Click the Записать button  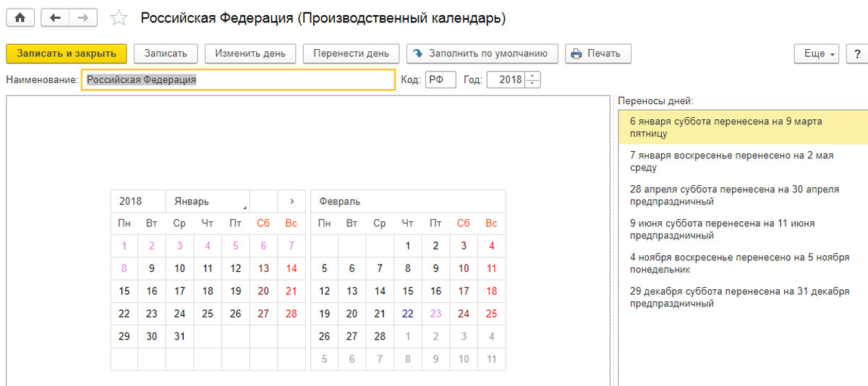click(x=166, y=53)
